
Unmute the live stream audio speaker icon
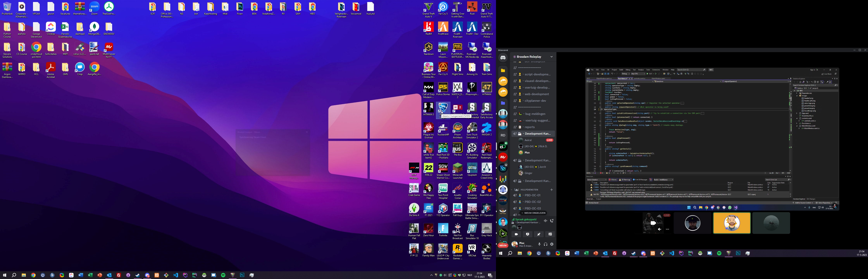[659, 229]
